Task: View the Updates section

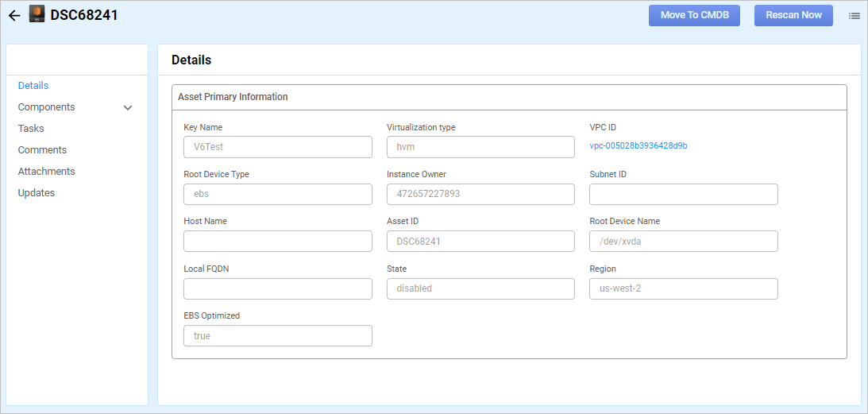Action: click(37, 193)
